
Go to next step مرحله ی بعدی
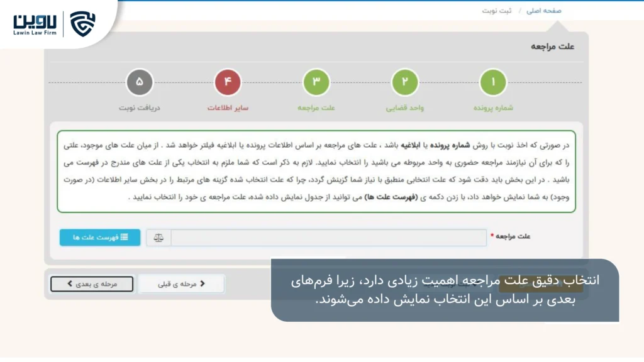(92, 283)
